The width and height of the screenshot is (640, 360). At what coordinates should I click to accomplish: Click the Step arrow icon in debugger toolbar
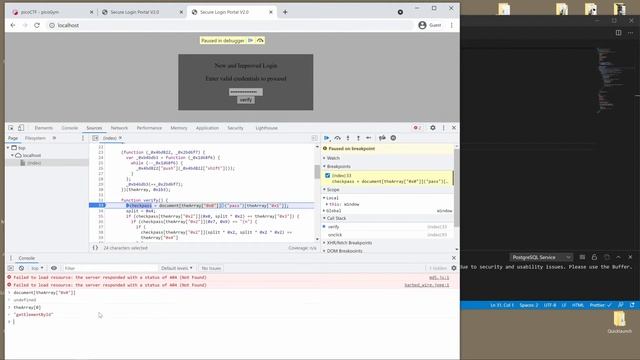(x=369, y=138)
